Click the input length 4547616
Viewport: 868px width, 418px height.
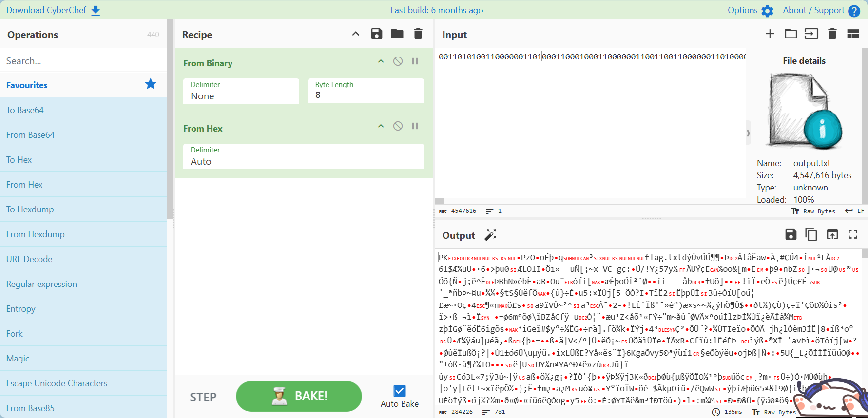[x=458, y=211]
